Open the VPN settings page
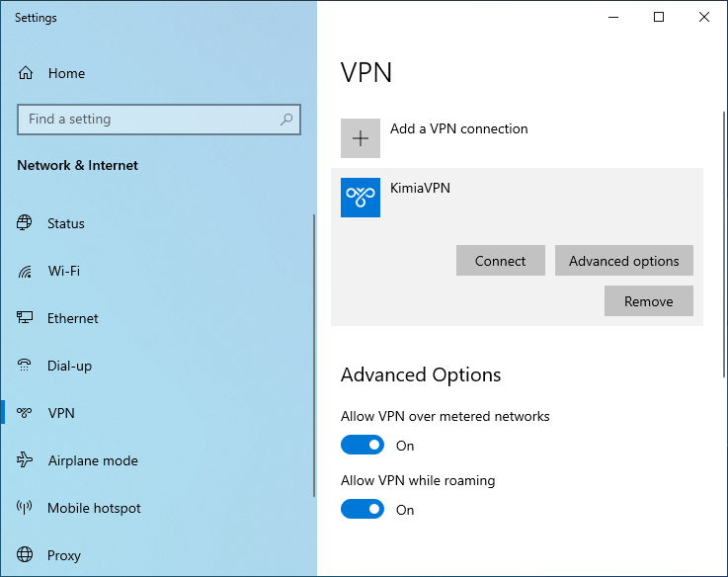Viewport: 728px width, 577px height. tap(61, 413)
